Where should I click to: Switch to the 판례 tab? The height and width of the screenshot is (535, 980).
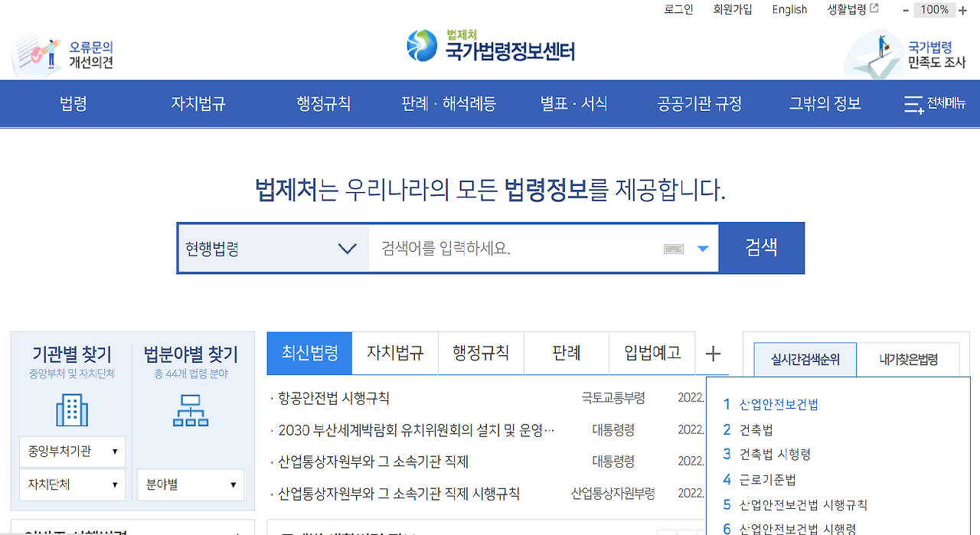pyautogui.click(x=567, y=353)
